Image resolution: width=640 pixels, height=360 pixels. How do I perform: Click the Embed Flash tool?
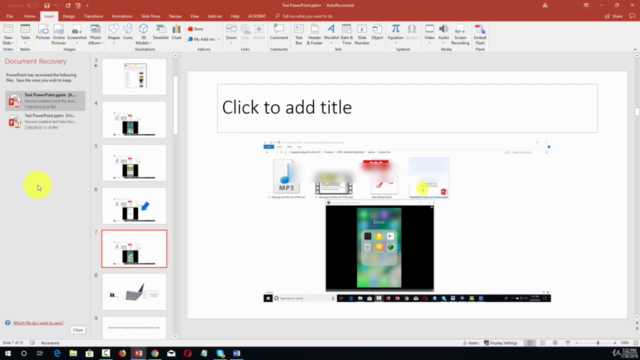coord(480,34)
